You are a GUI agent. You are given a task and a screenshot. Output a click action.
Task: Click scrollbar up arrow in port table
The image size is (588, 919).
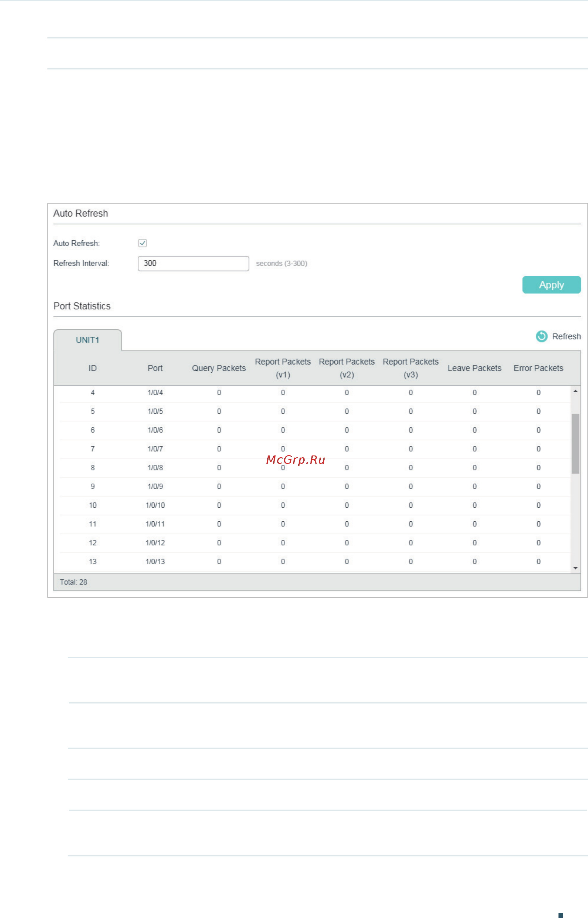tap(575, 391)
